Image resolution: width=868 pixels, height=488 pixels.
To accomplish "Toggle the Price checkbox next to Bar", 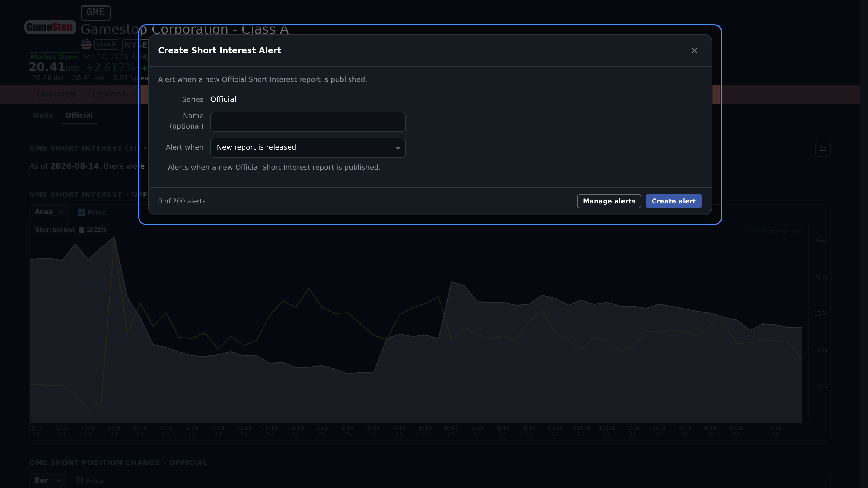I will [79, 481].
